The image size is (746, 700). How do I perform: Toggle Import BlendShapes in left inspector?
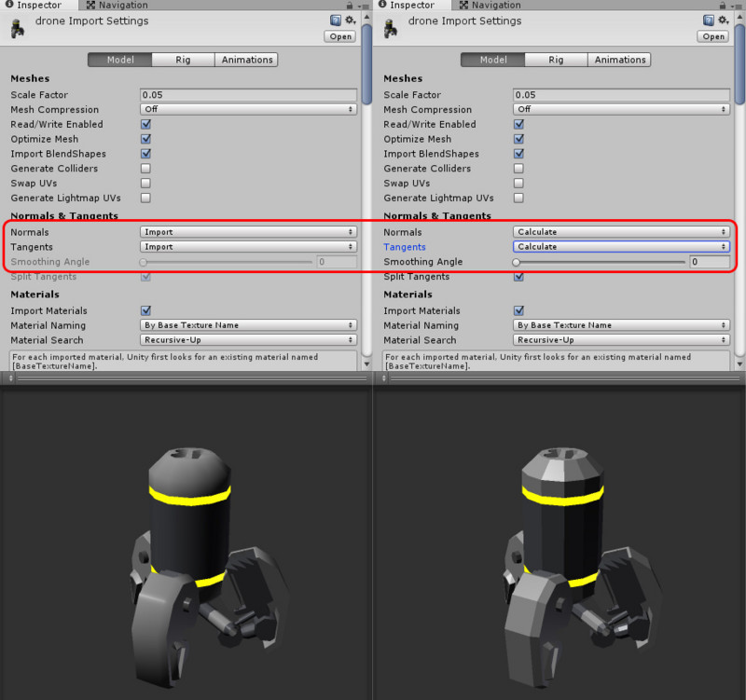click(x=146, y=154)
